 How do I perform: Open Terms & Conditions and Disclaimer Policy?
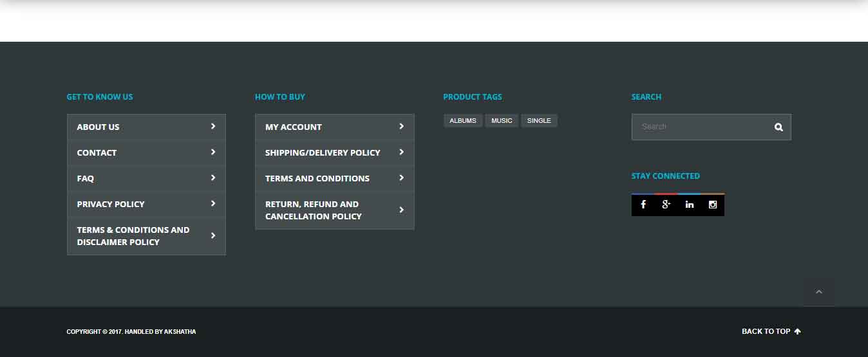click(133, 236)
